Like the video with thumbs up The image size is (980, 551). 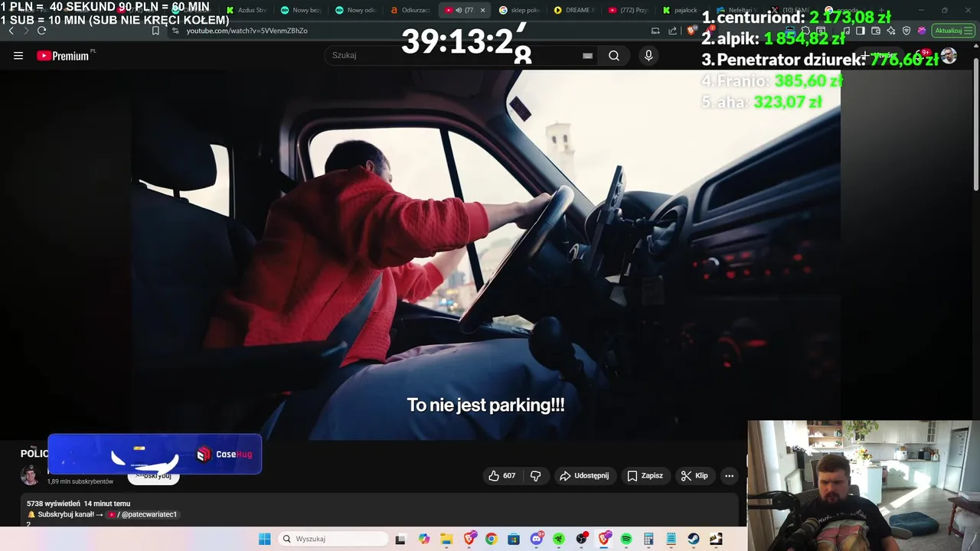502,476
